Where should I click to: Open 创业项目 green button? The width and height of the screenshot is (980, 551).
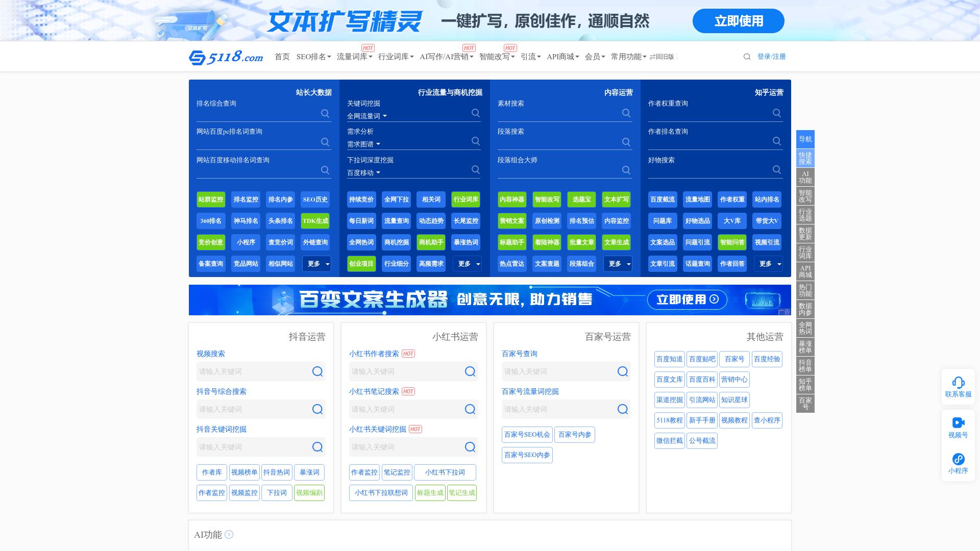(361, 264)
